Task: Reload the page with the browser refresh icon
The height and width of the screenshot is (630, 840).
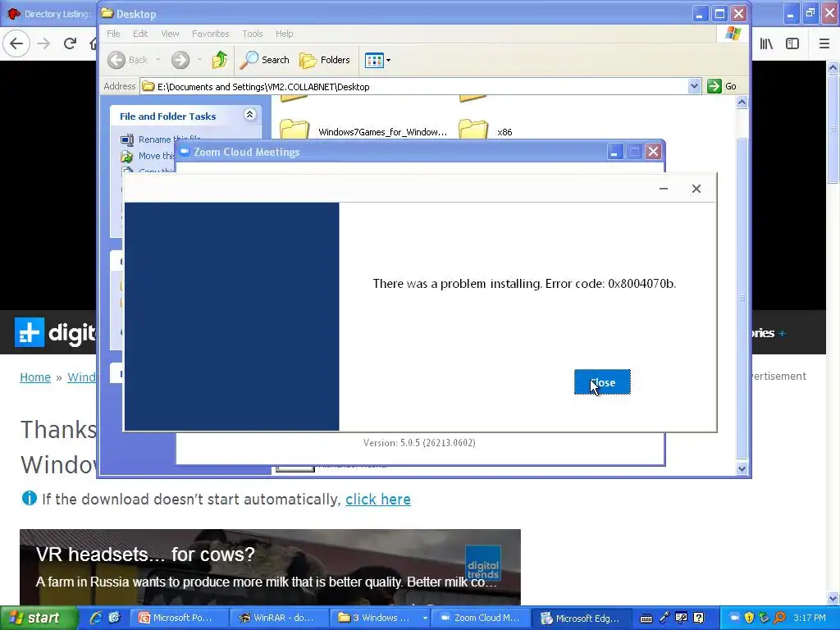Action: [x=70, y=43]
